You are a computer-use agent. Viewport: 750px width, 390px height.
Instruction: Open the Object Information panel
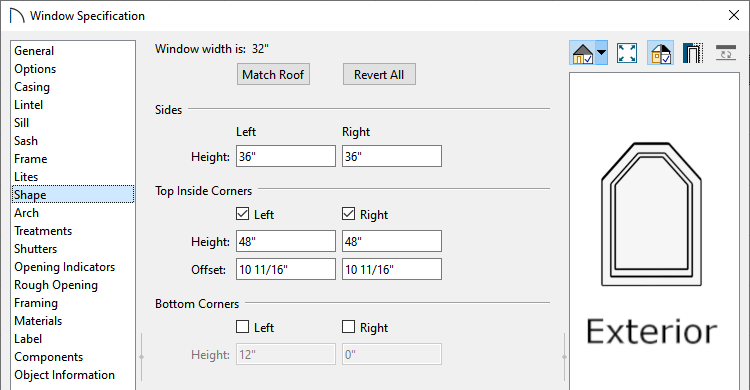pyautogui.click(x=73, y=375)
